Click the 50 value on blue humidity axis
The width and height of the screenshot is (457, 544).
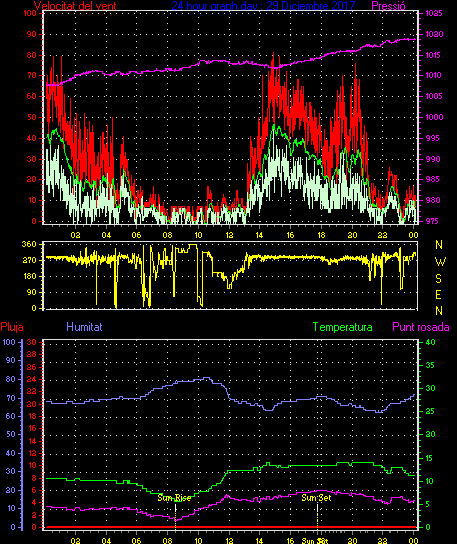(11, 434)
